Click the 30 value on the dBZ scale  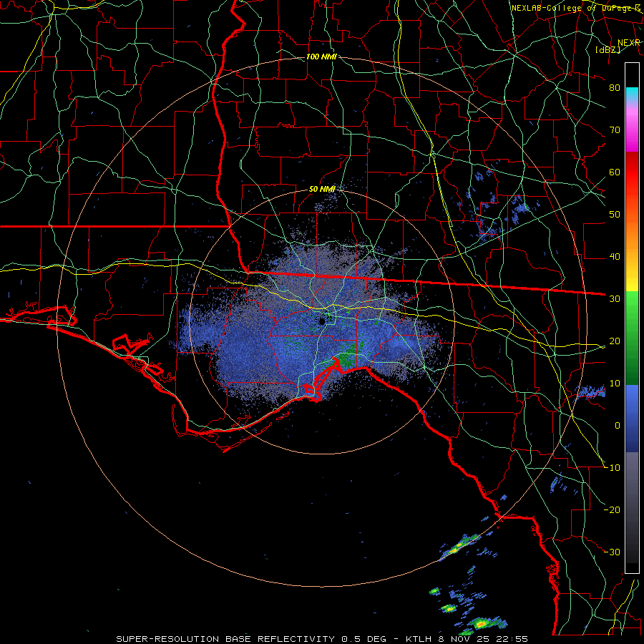tap(615, 298)
